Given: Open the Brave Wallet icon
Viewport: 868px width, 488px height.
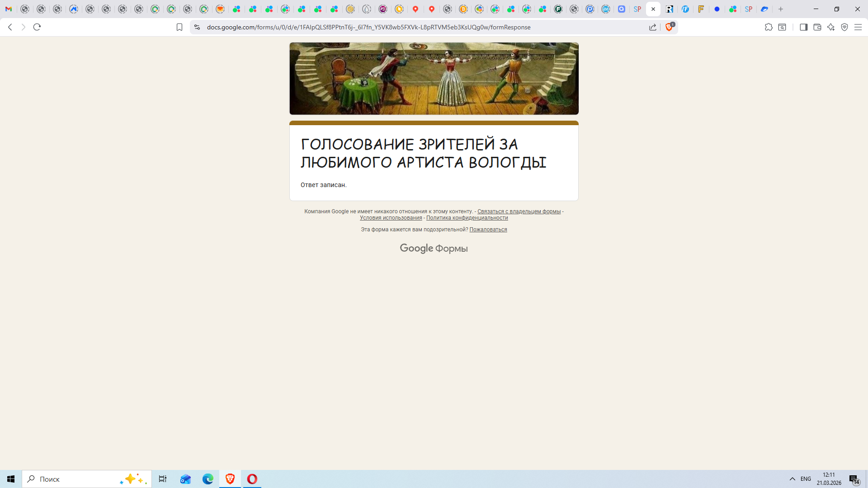Looking at the screenshot, I should pos(817,27).
